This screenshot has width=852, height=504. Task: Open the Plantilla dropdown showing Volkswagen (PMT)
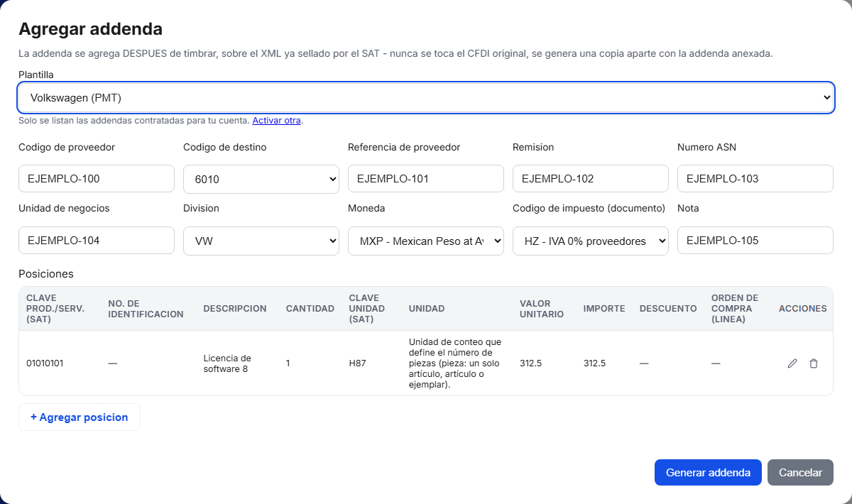click(426, 97)
